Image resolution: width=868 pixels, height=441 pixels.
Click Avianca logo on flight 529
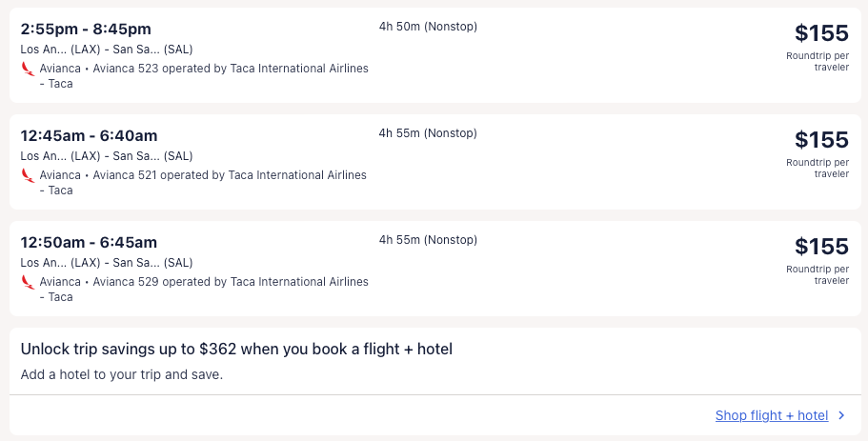click(x=28, y=282)
